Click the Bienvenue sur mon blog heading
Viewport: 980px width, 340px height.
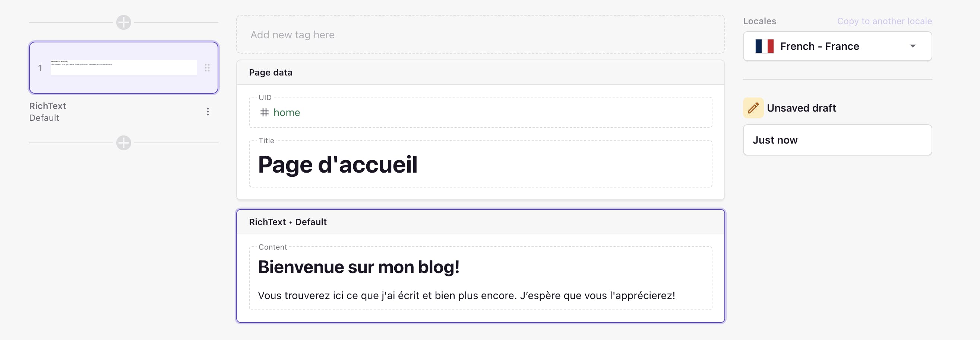coord(358,267)
